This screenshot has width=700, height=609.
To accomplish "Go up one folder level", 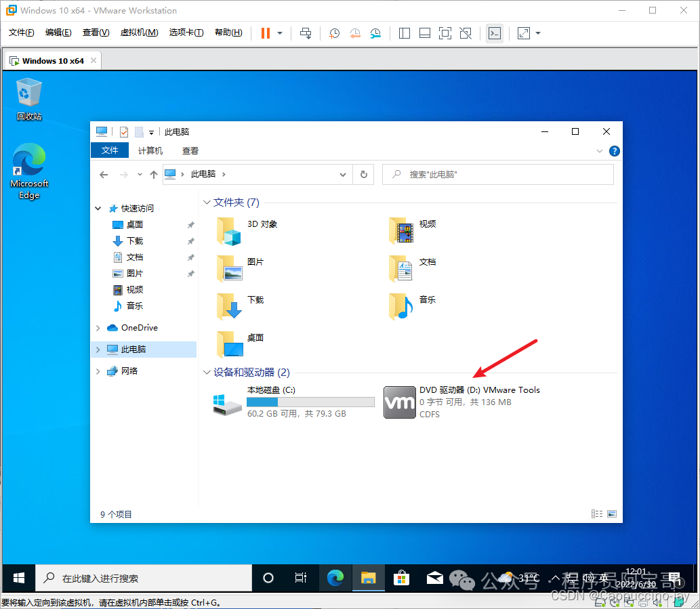I will [154, 175].
